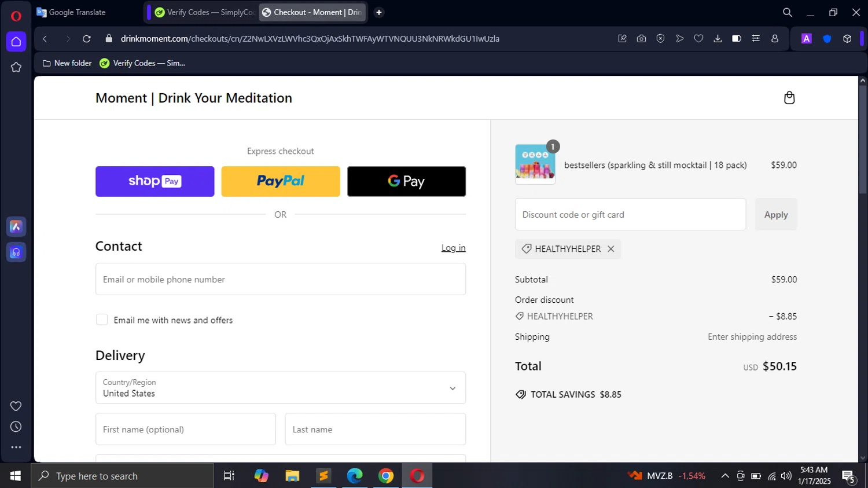Add page to bookmarks heart icon
The height and width of the screenshot is (488, 868).
[698, 39]
